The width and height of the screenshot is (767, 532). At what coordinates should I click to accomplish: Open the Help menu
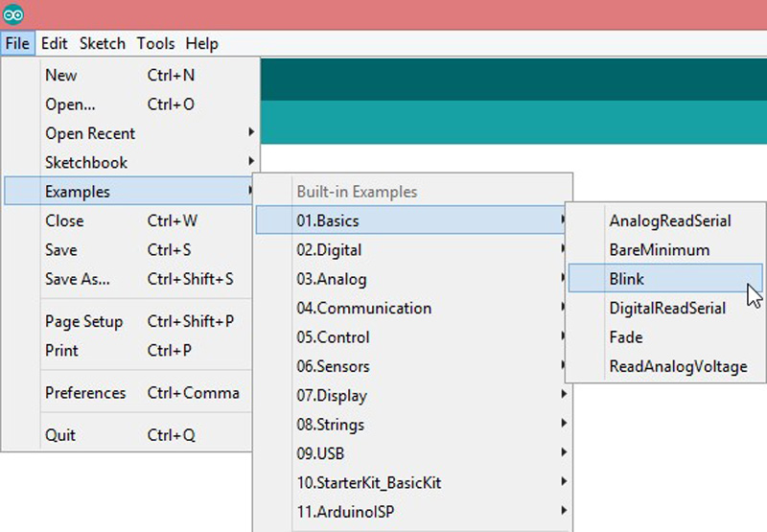pyautogui.click(x=201, y=44)
